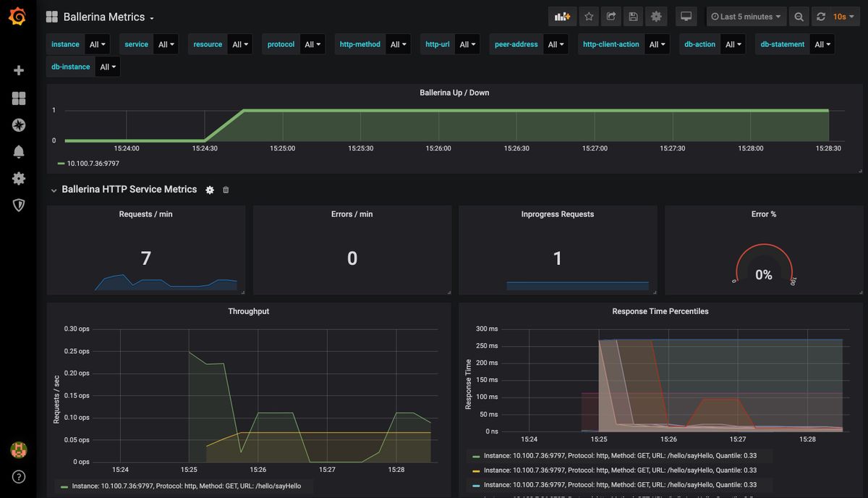
Task: Collapse the Ballerina HTTP Service Metrics row
Action: (54, 190)
